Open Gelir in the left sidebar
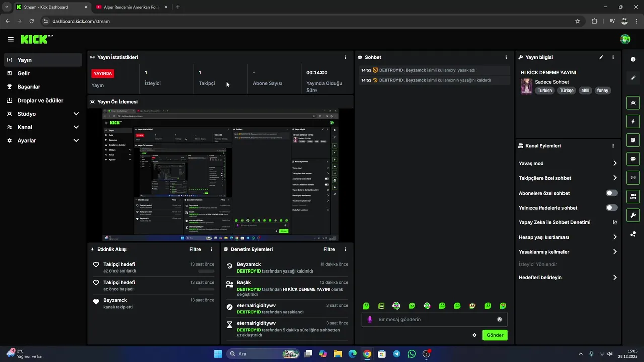The image size is (644, 362). [x=43, y=73]
